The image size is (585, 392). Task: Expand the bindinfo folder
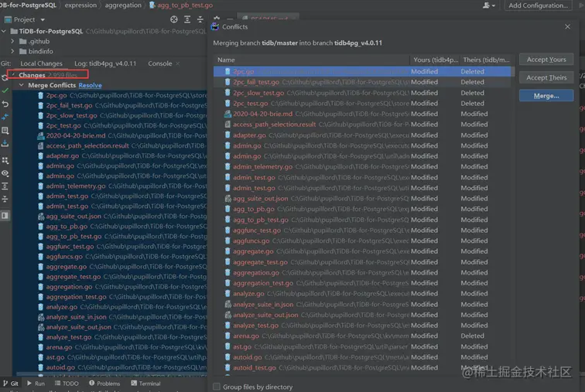12,52
